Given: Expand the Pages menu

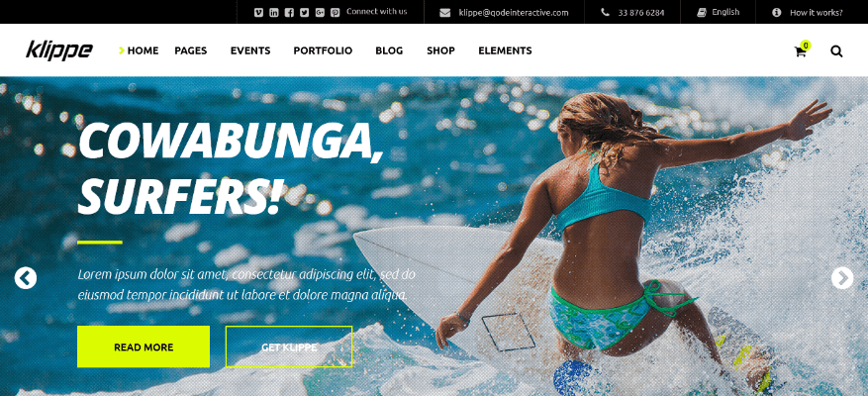Looking at the screenshot, I should coord(190,50).
